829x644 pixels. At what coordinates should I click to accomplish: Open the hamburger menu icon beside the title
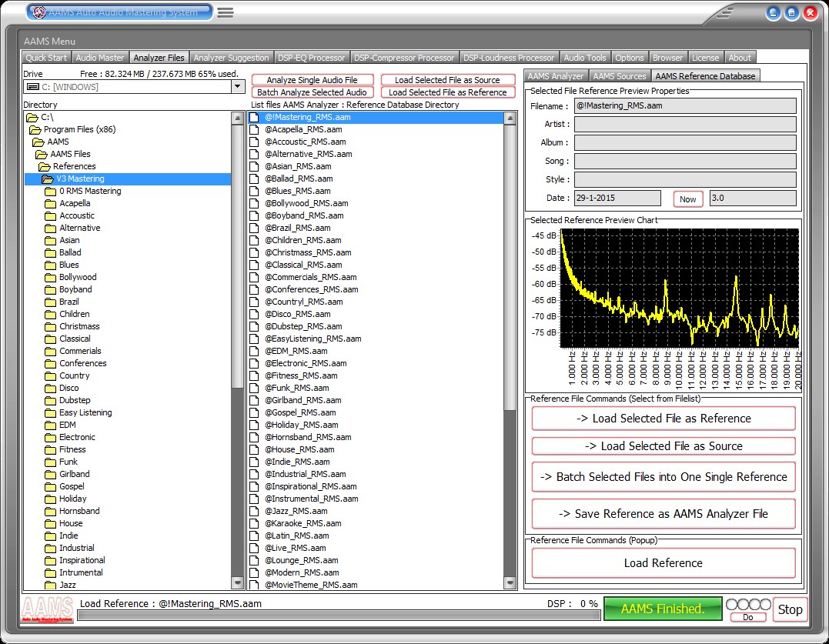(226, 12)
